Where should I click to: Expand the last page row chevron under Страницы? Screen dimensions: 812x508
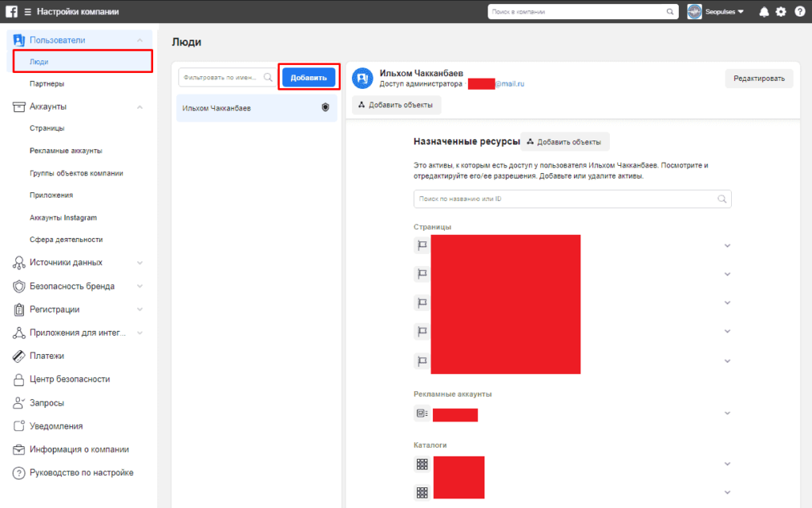tap(727, 361)
